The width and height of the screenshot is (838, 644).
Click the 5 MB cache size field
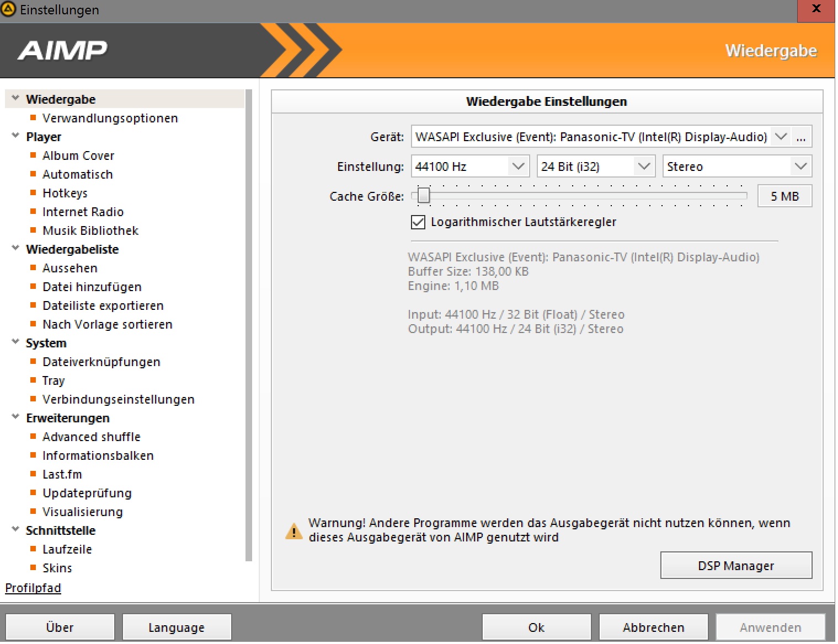[x=784, y=196]
